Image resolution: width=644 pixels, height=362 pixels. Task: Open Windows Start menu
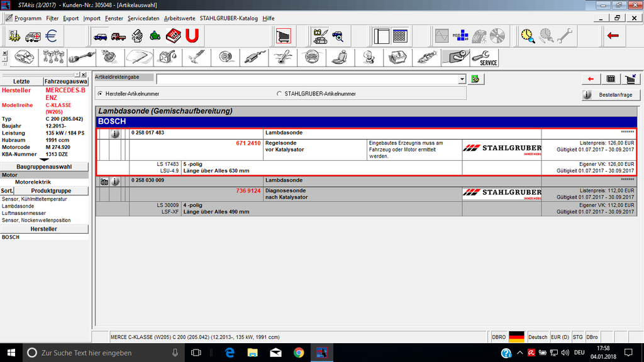11,353
